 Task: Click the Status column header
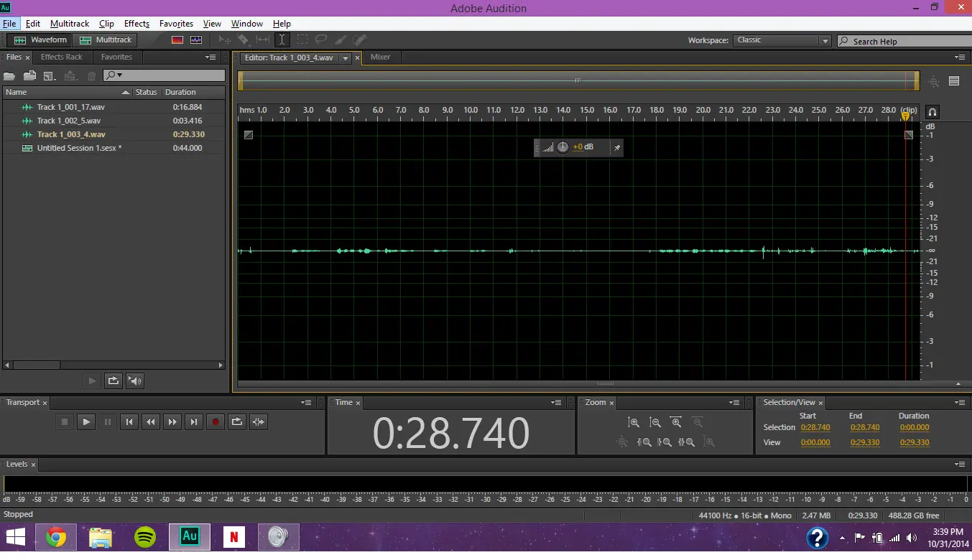[x=147, y=92]
